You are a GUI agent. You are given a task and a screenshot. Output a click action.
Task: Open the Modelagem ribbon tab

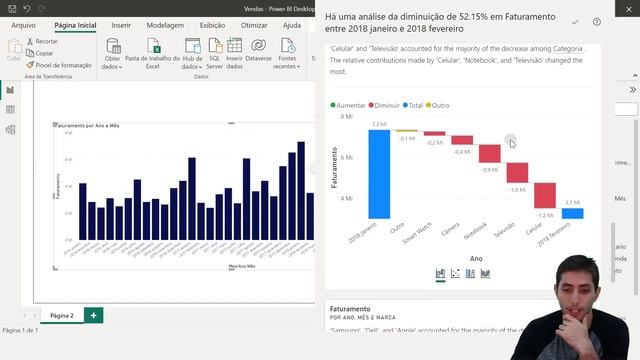click(x=165, y=25)
